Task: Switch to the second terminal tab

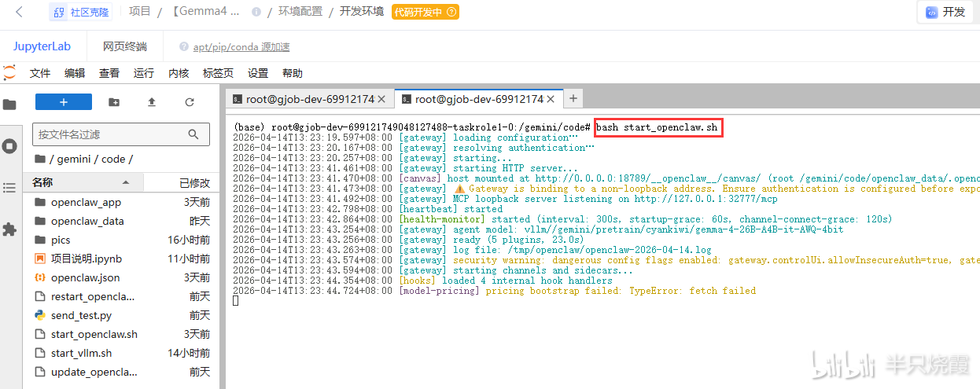Action: pos(479,99)
